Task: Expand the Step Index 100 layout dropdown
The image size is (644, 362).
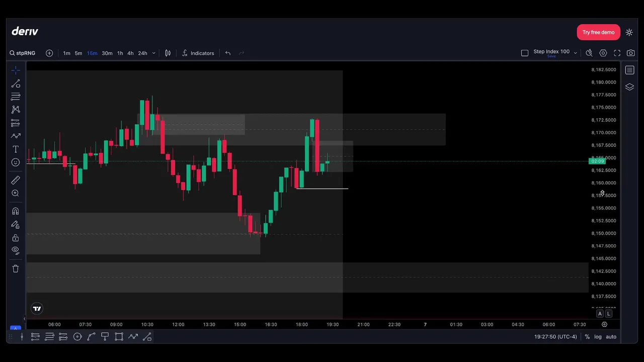Action: 575,53
